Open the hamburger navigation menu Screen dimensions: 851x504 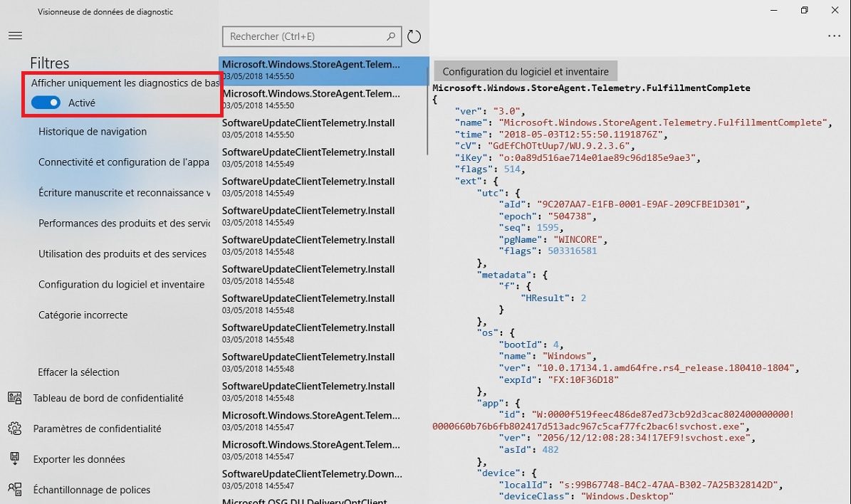pos(15,36)
